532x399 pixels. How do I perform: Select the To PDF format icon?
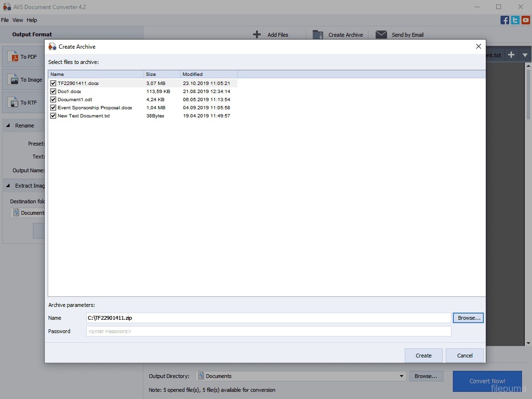coord(14,57)
